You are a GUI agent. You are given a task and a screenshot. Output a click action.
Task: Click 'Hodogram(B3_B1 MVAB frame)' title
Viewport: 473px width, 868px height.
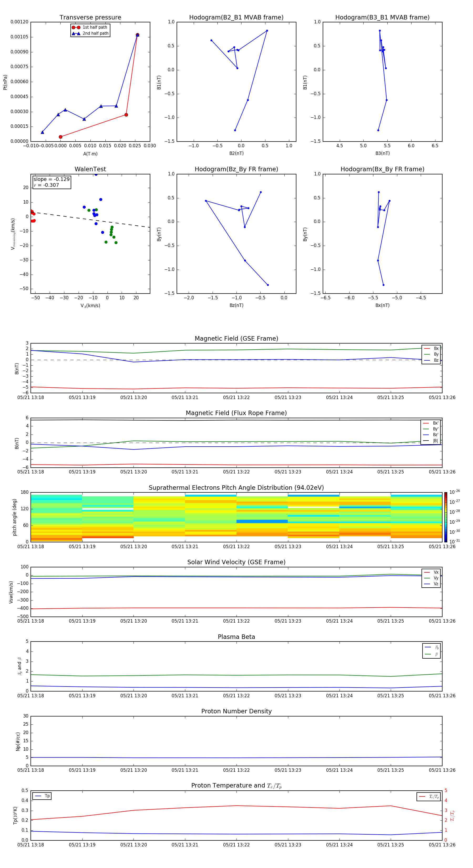click(382, 18)
